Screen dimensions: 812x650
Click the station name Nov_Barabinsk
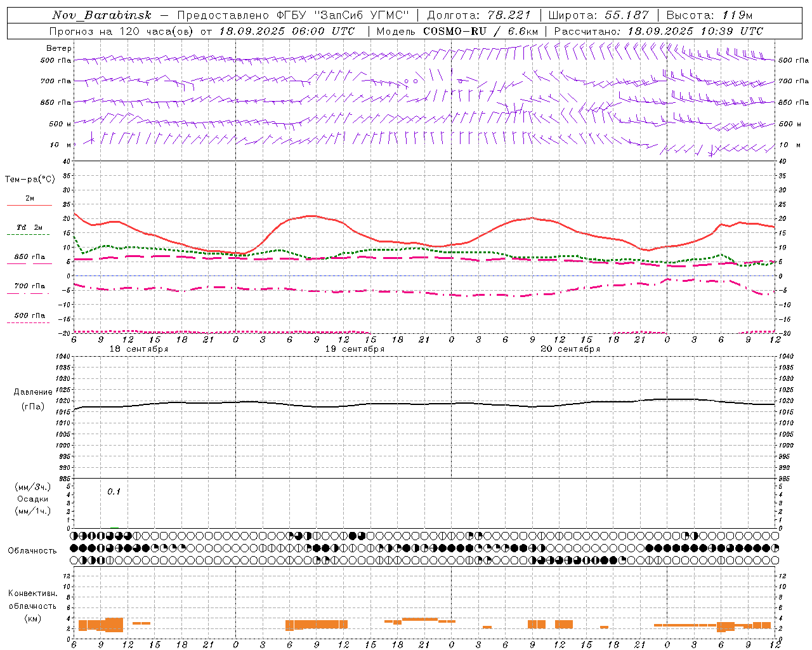tap(101, 15)
